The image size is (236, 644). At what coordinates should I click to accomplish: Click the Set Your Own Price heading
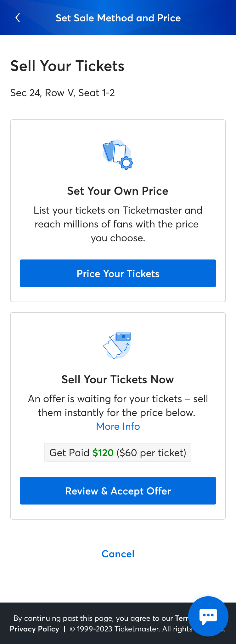(x=118, y=191)
